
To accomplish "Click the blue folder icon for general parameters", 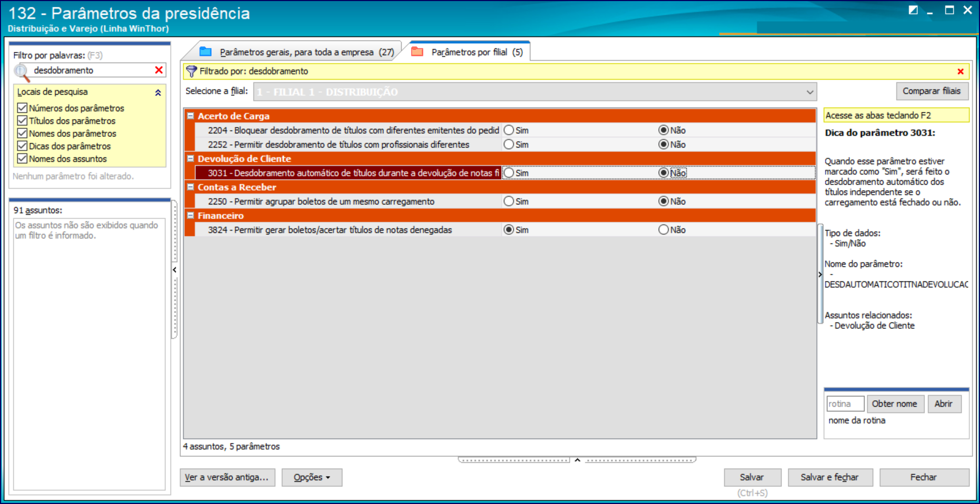I will [x=206, y=52].
